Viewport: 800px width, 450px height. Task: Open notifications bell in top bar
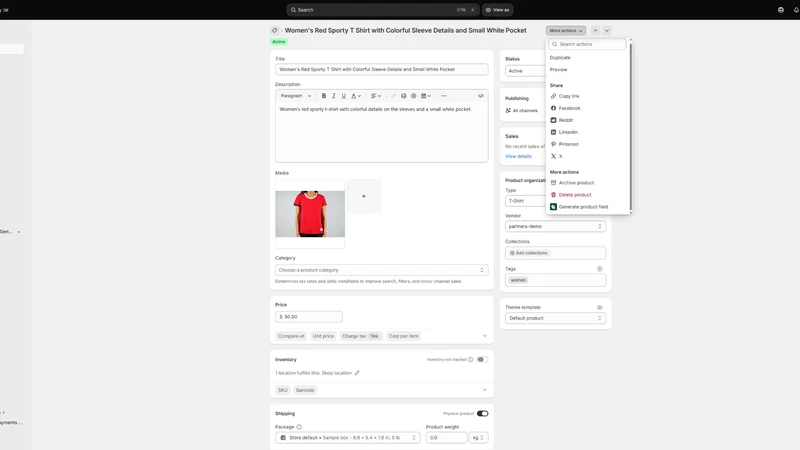tap(795, 10)
